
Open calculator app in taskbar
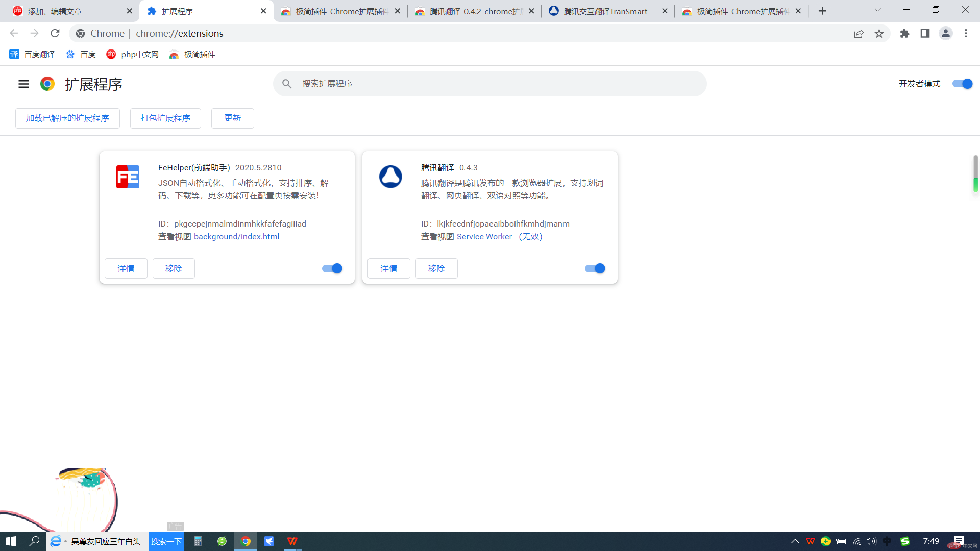tap(199, 541)
